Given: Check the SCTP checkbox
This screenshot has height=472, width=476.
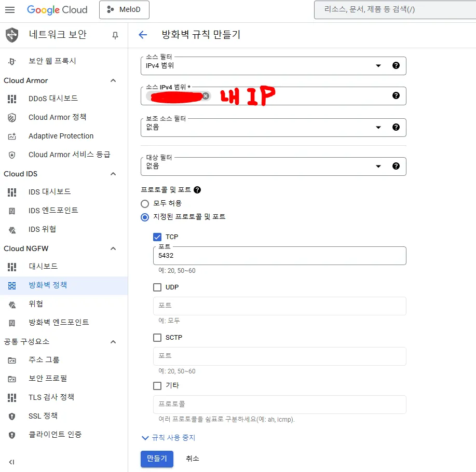Looking at the screenshot, I should coord(157,338).
